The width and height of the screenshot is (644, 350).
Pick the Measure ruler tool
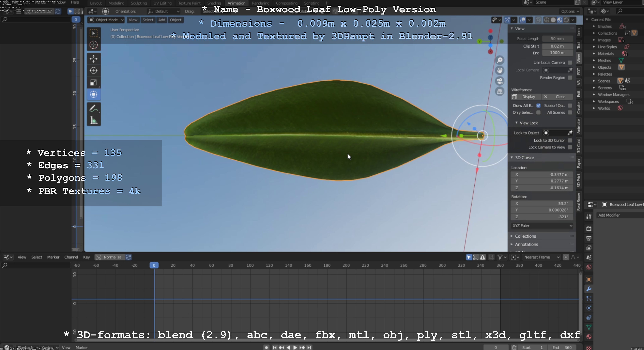pos(94,120)
